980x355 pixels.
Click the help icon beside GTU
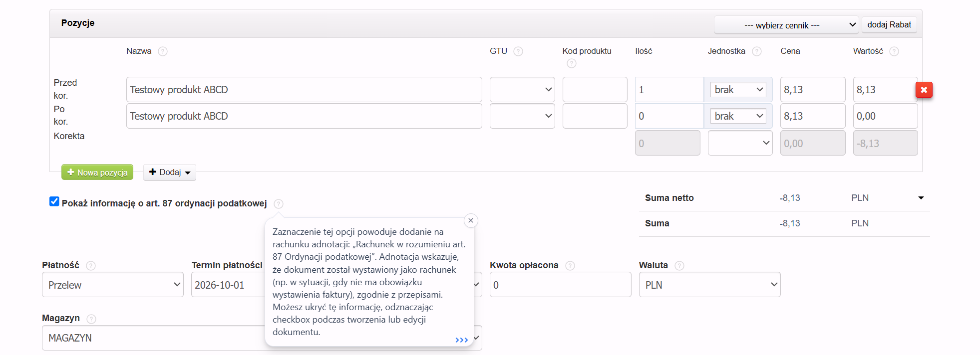click(x=518, y=51)
